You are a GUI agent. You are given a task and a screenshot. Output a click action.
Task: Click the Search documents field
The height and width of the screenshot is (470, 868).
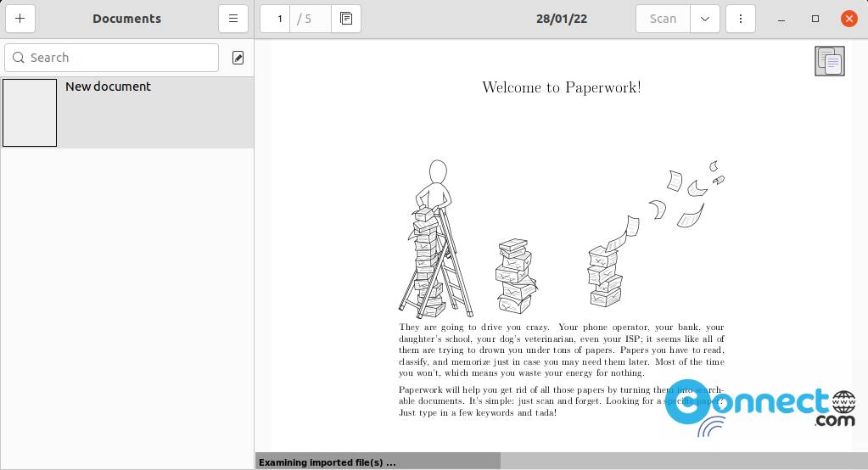click(112, 58)
